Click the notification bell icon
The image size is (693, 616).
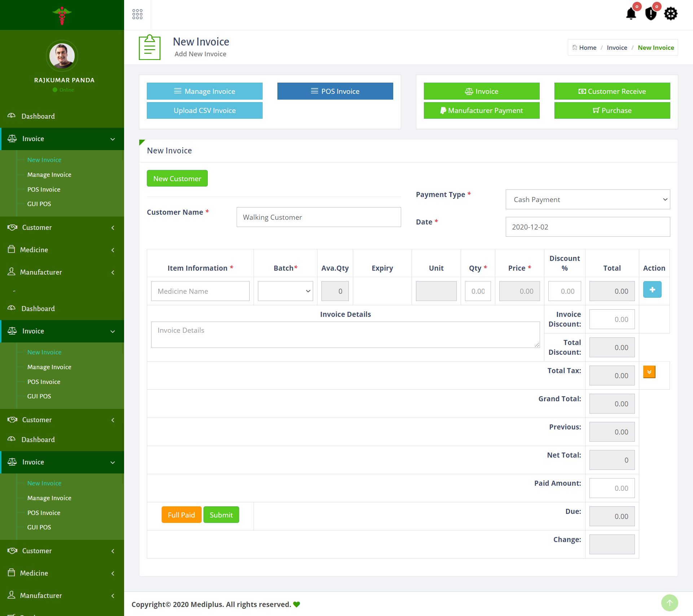pos(631,14)
